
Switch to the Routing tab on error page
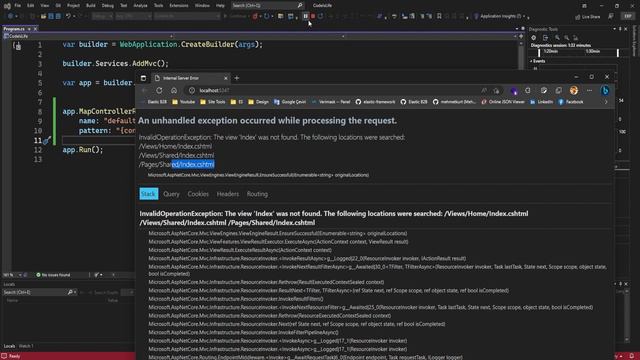point(257,194)
